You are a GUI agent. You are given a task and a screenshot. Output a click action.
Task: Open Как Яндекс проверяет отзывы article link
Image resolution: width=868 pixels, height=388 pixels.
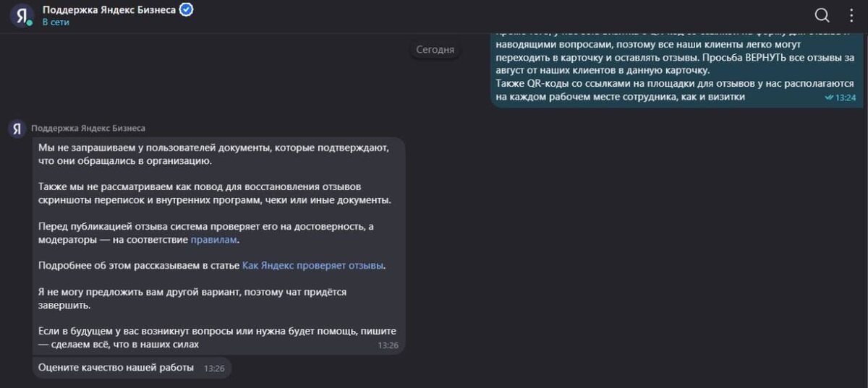coord(312,265)
